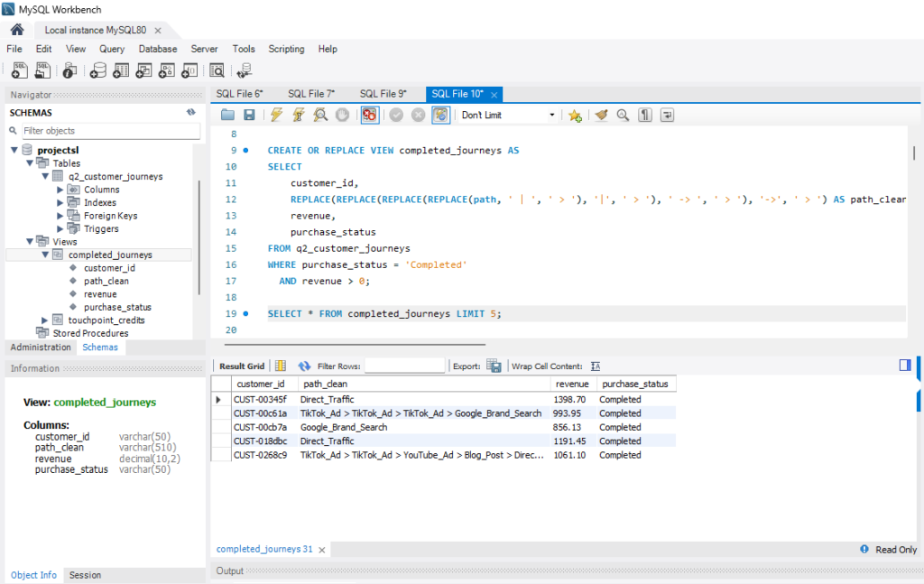Open the Database menu
This screenshot has width=924, height=584.
click(157, 49)
